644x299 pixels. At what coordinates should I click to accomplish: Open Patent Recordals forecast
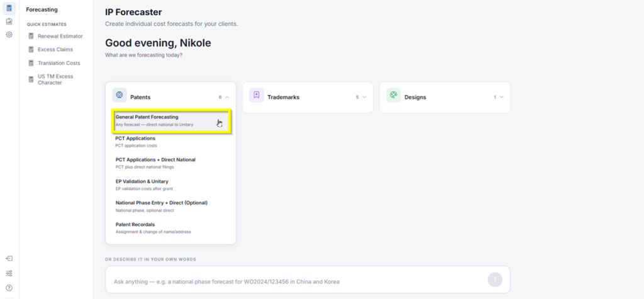(171, 228)
